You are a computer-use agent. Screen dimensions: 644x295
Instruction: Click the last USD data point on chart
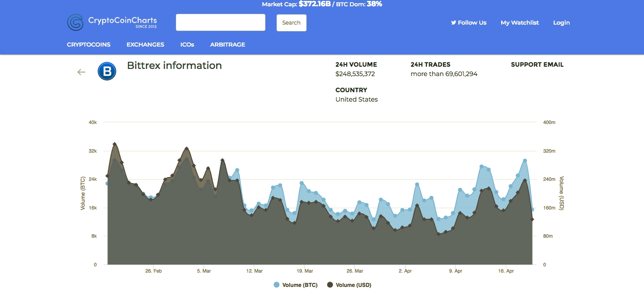pos(532,219)
